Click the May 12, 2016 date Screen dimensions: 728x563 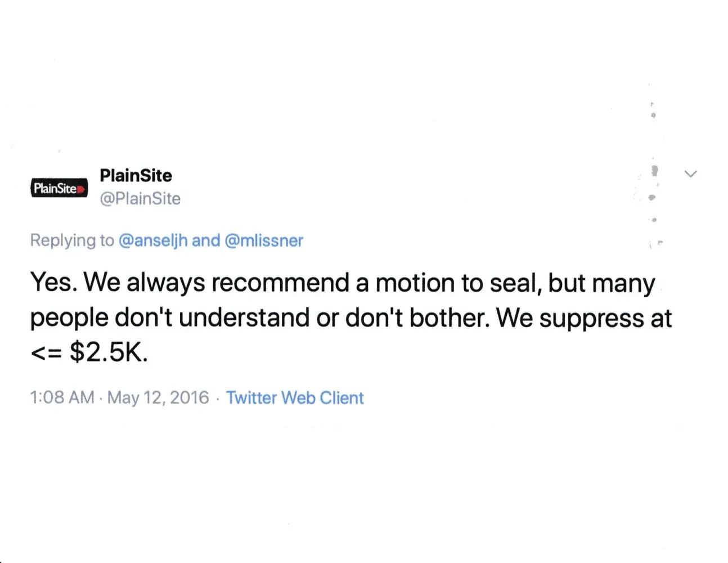pos(158,397)
